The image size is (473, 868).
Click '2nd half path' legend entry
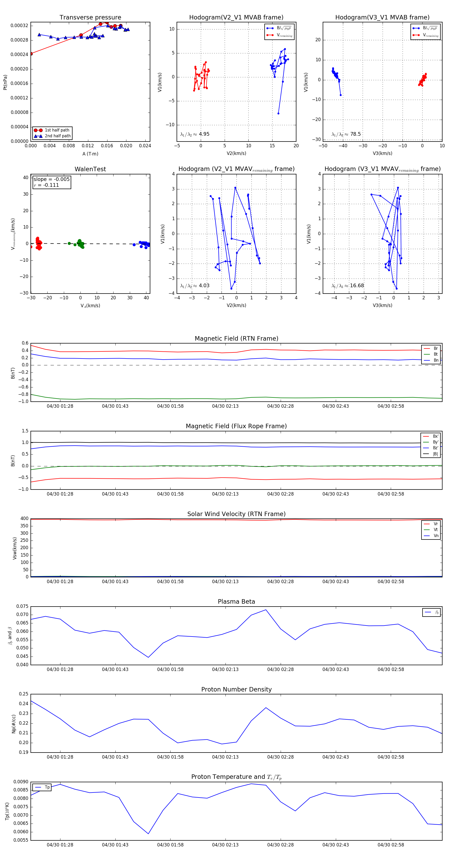52,136
